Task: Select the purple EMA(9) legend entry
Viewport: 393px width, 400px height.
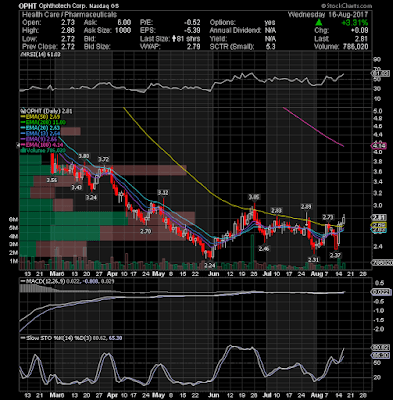Action: pyautogui.click(x=34, y=139)
